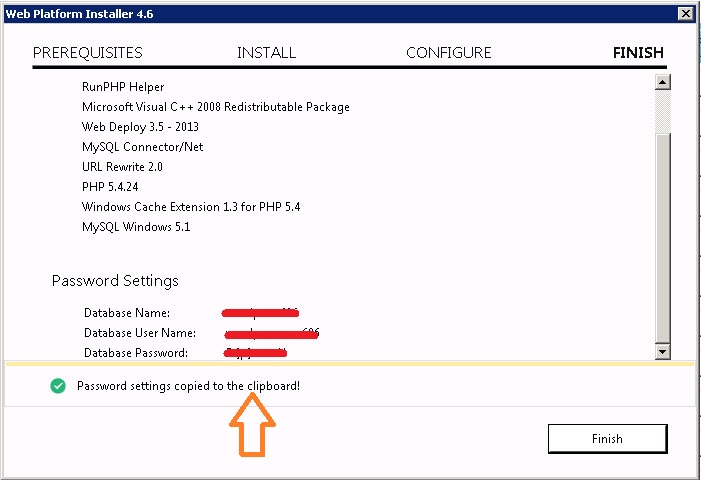Screen dimensions: 701x480
Task: Select the PREREQUISITES step heading
Action: (x=88, y=53)
